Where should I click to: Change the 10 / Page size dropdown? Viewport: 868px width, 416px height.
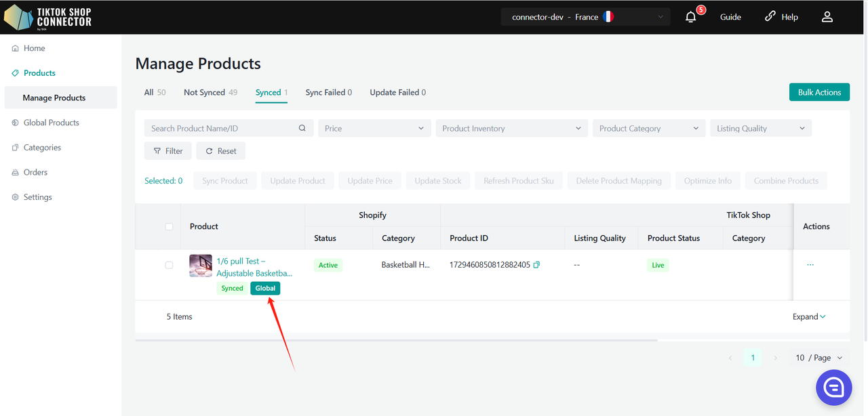(x=819, y=358)
